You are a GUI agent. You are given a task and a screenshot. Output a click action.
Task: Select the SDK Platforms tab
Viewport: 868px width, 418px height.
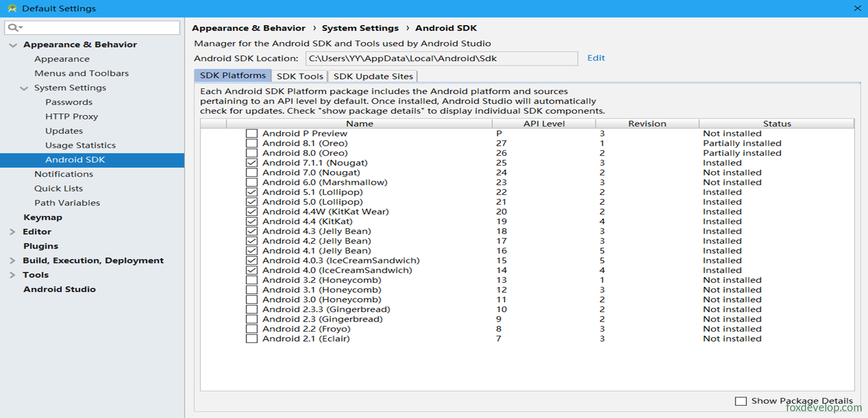pos(233,76)
